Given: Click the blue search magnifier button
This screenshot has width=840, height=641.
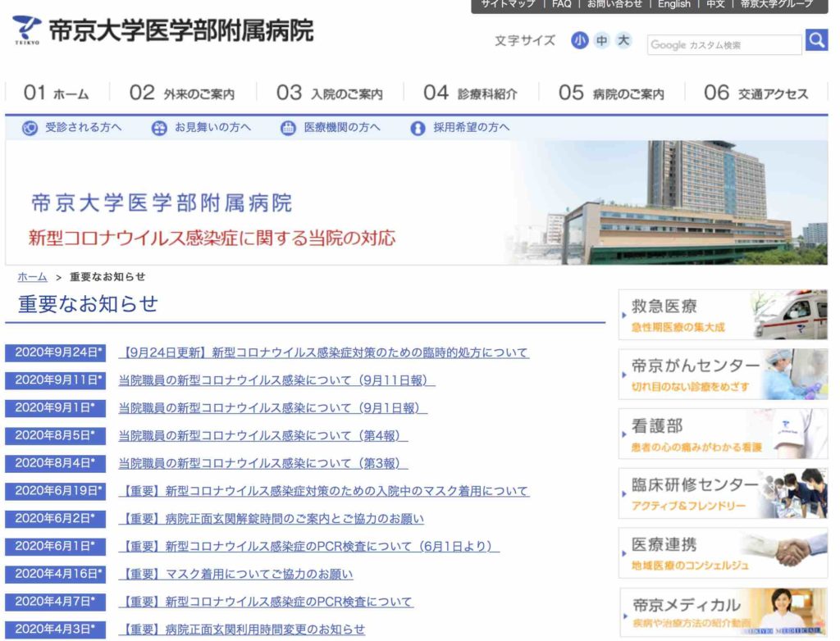Looking at the screenshot, I should click(816, 40).
